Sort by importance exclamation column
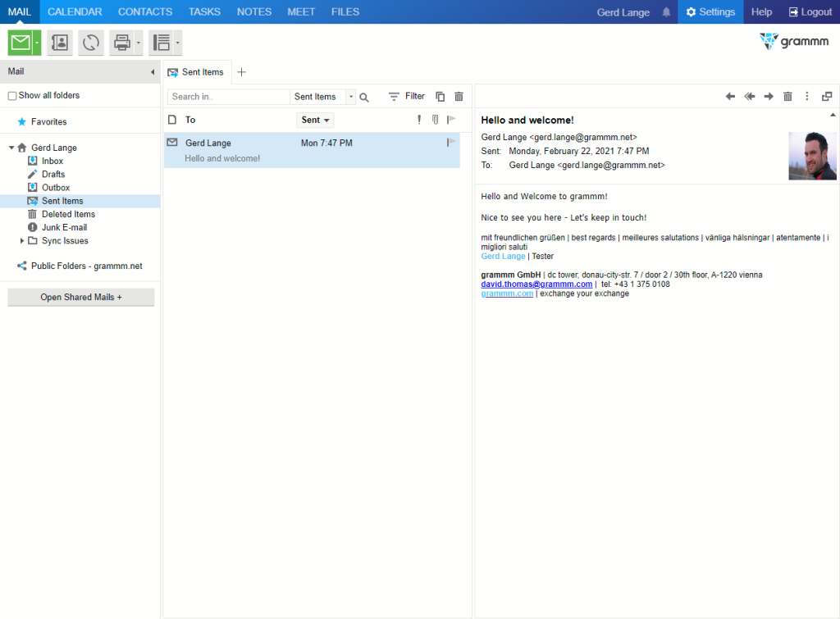Image resolution: width=840 pixels, height=619 pixels. (419, 120)
